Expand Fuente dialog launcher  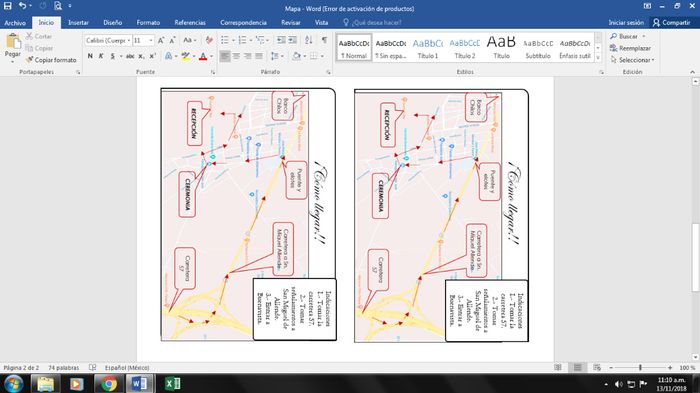(x=212, y=72)
